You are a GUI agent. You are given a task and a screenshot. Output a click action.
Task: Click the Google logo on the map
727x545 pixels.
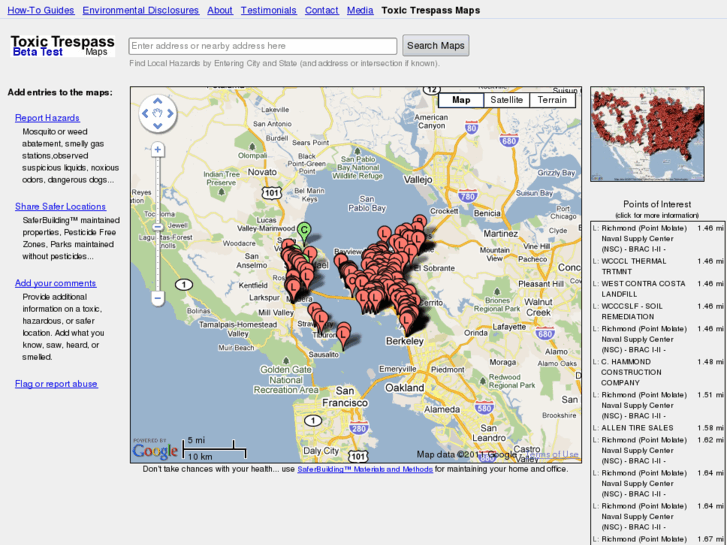(155, 450)
